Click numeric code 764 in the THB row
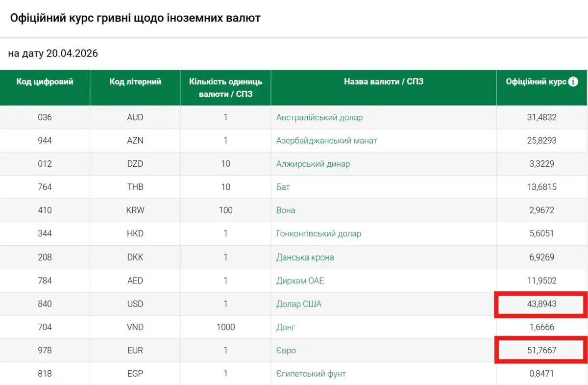This screenshot has height=385, width=588. [x=45, y=187]
